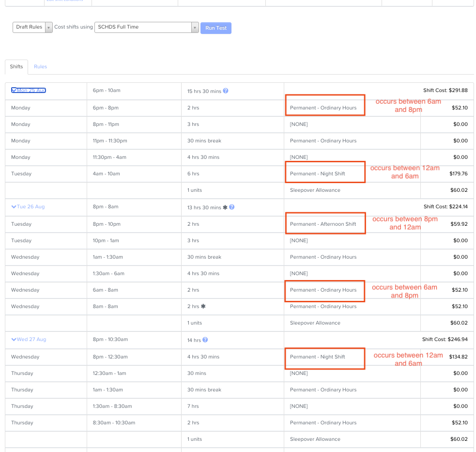The image size is (476, 452).
Task: Click help icon beside 13 hrs 30 mins
Action: [231, 207]
